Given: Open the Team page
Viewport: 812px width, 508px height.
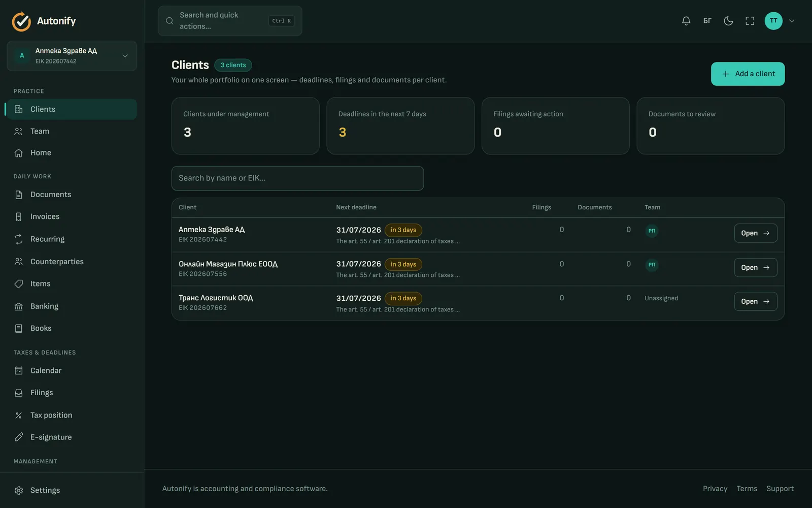Looking at the screenshot, I should point(72,131).
